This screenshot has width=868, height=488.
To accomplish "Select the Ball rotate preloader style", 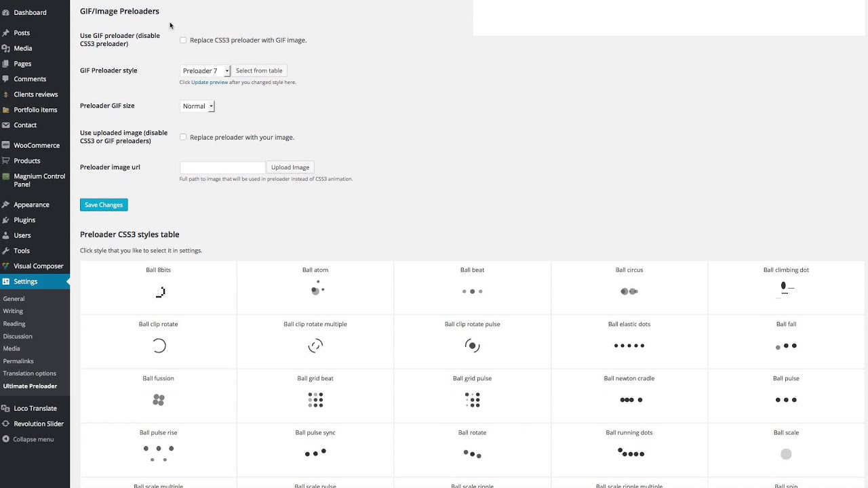I will 472,450.
